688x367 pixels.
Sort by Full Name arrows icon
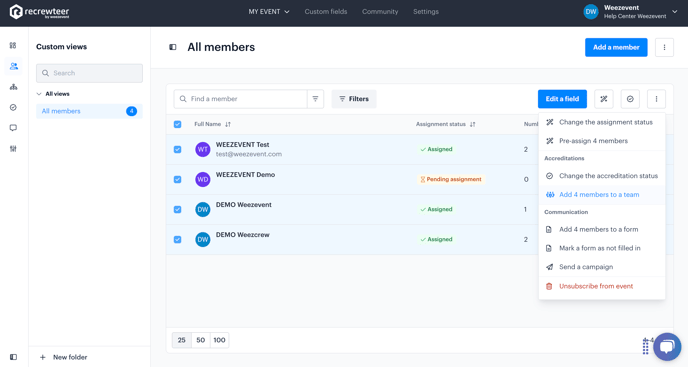point(228,124)
